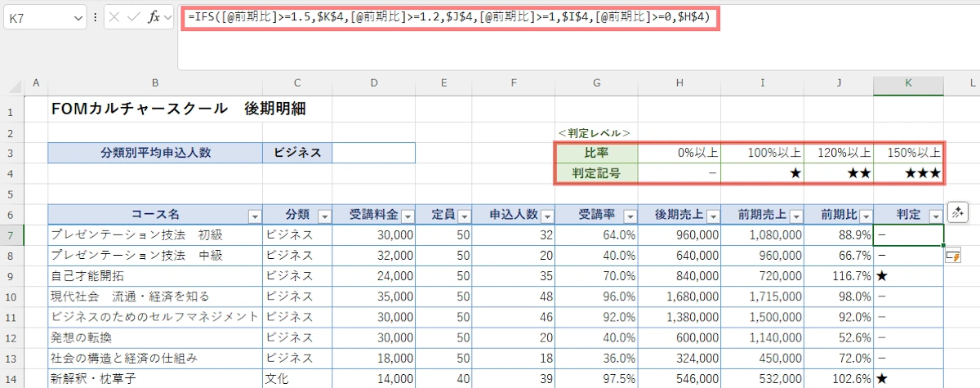
Task: Select the 88.9% cell in row 7
Action: (838, 235)
